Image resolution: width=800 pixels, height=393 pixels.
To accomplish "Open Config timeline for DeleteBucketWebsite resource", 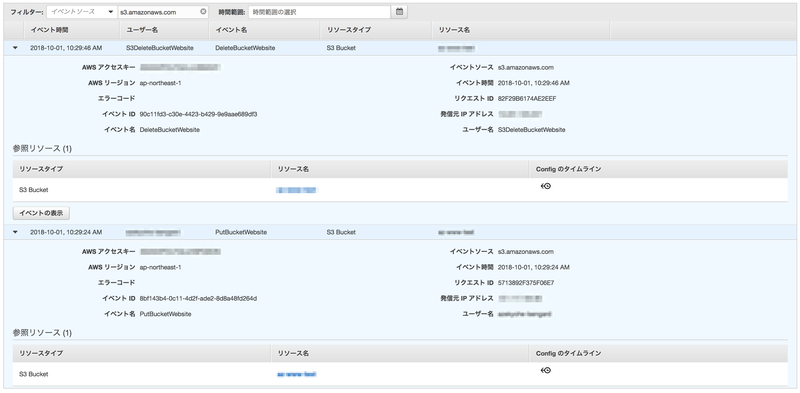I will point(545,187).
